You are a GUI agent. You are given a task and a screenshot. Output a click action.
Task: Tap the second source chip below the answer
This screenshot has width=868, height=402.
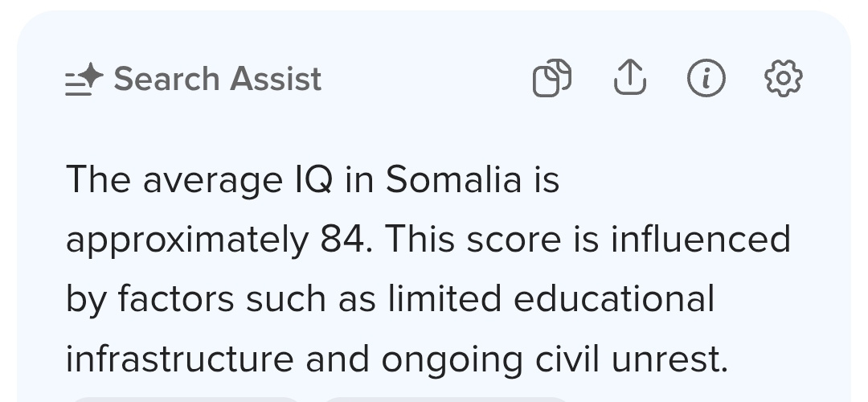(446, 398)
